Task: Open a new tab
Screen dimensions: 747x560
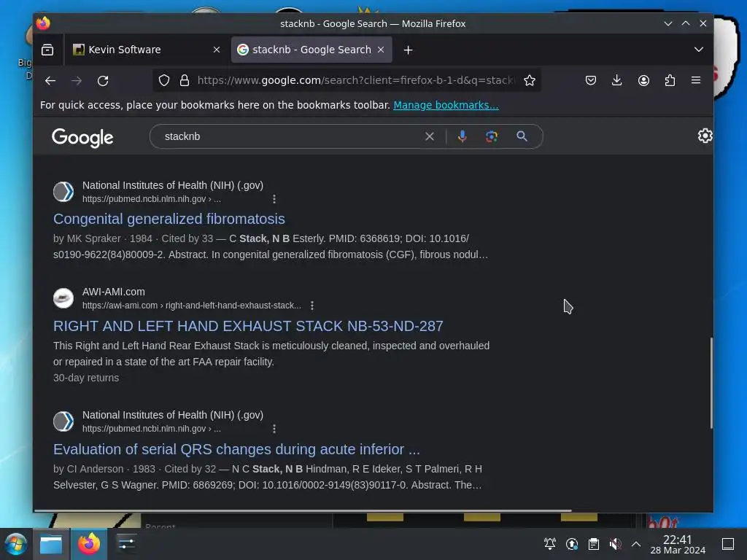Action: (409, 50)
